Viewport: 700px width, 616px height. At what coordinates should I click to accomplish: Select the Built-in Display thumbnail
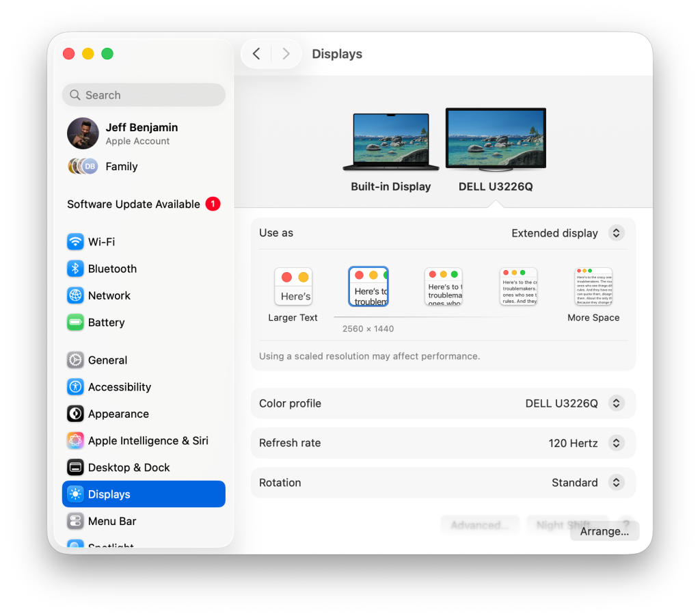point(390,142)
